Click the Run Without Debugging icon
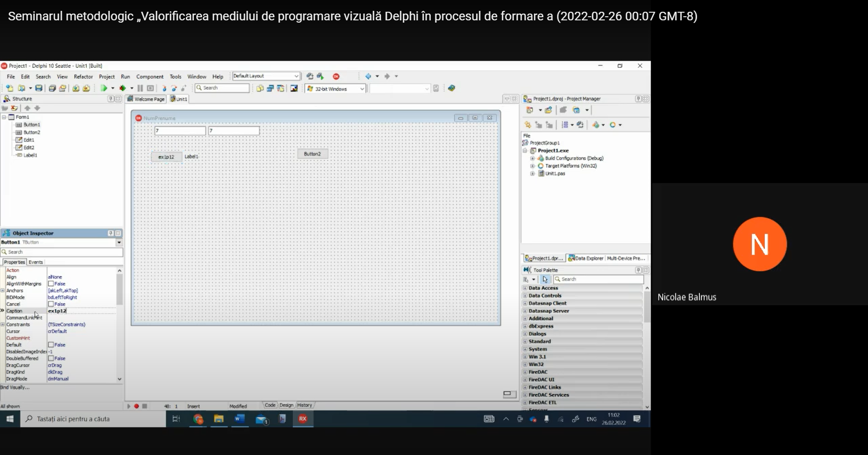The height and width of the screenshot is (455, 868). [123, 89]
